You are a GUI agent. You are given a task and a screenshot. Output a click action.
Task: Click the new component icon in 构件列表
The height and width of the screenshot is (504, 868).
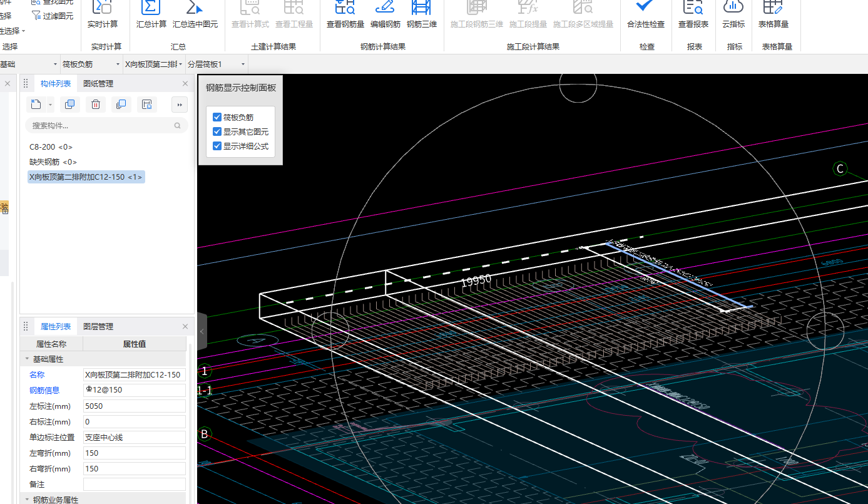coord(36,105)
